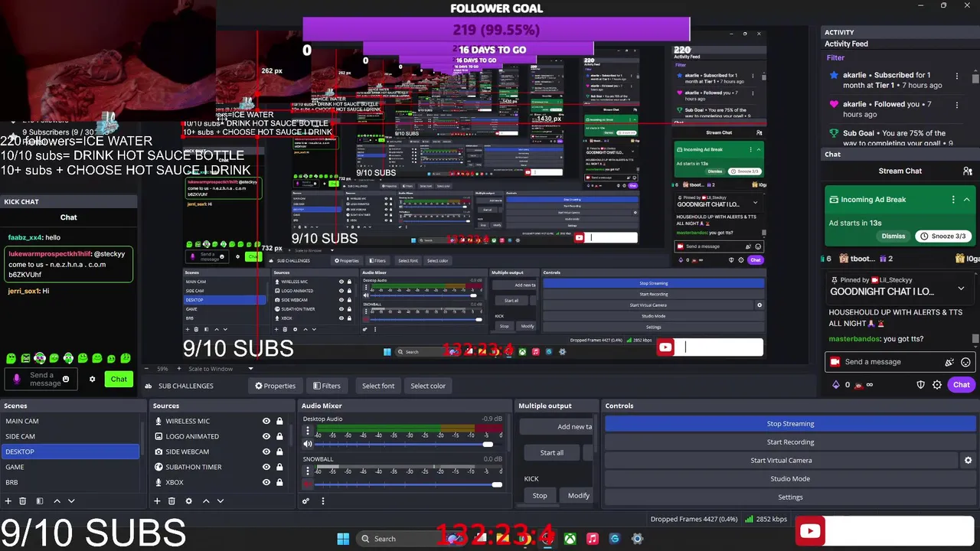Open options for akarlie Followed activity
This screenshot has width=980, height=551.
(956, 105)
